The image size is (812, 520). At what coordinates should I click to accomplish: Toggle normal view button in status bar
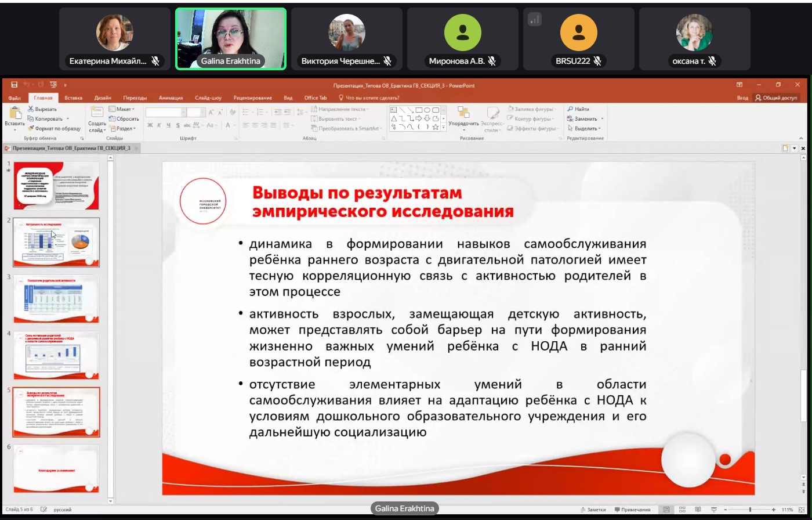click(x=667, y=510)
